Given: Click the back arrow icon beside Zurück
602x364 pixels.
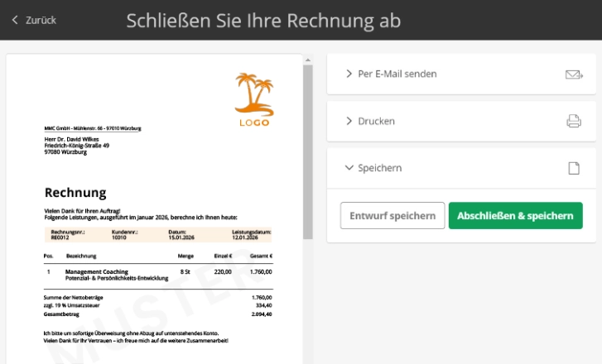Looking at the screenshot, I should 15,20.
